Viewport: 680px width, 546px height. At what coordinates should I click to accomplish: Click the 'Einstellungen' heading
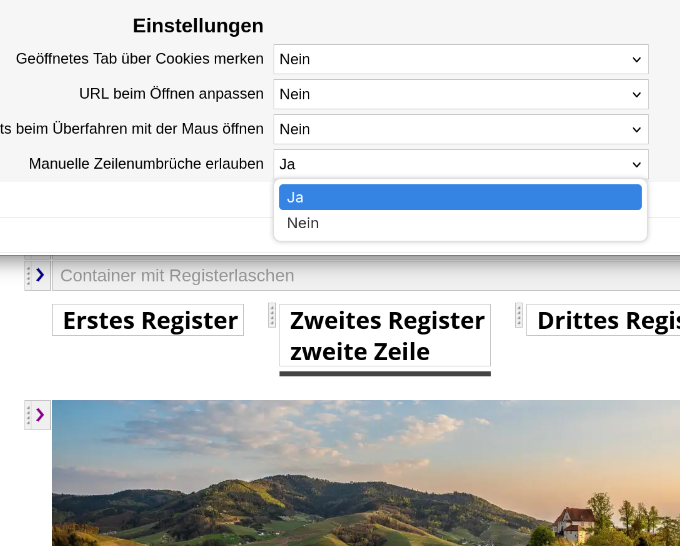tap(198, 26)
